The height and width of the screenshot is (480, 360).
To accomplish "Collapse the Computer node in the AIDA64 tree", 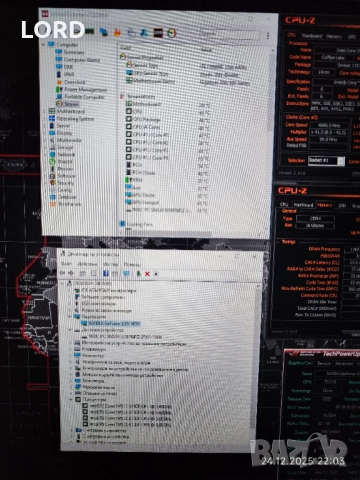I will click(x=44, y=44).
